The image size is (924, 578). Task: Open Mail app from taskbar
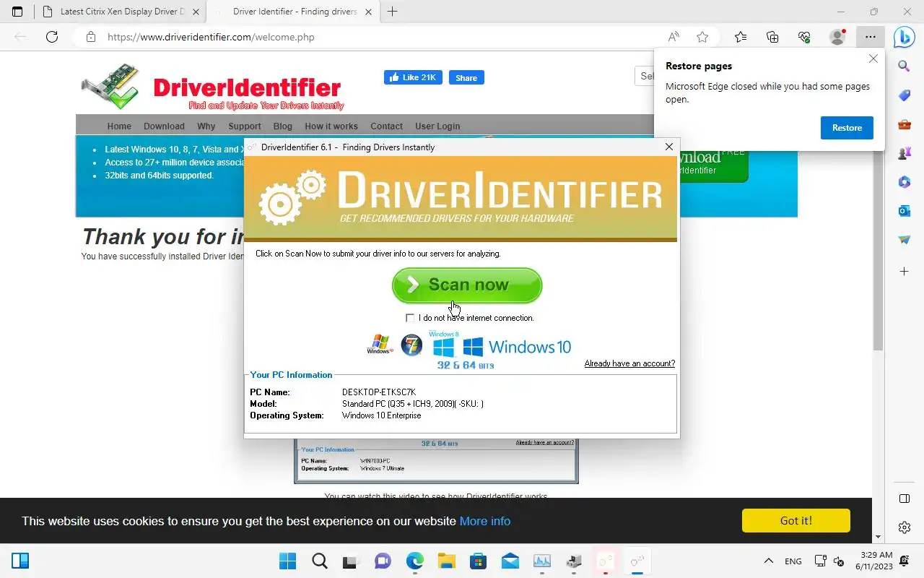click(x=510, y=561)
